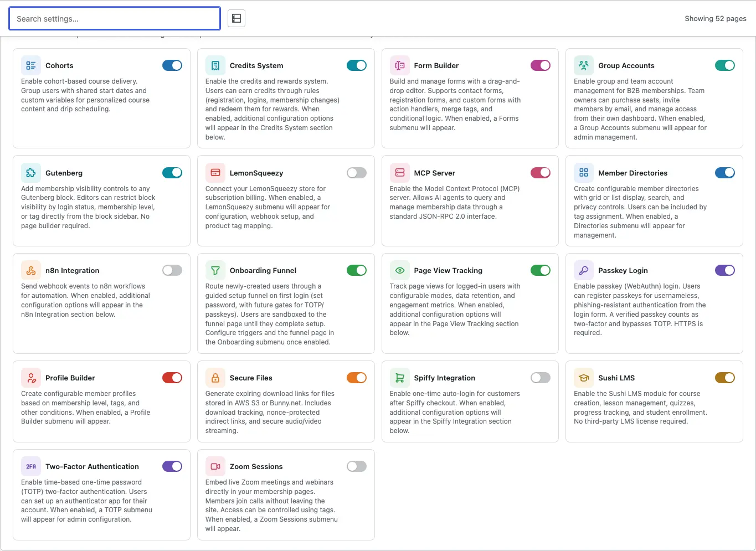Click the Form Builder module icon
Screen dimensions: 756x551
click(400, 65)
